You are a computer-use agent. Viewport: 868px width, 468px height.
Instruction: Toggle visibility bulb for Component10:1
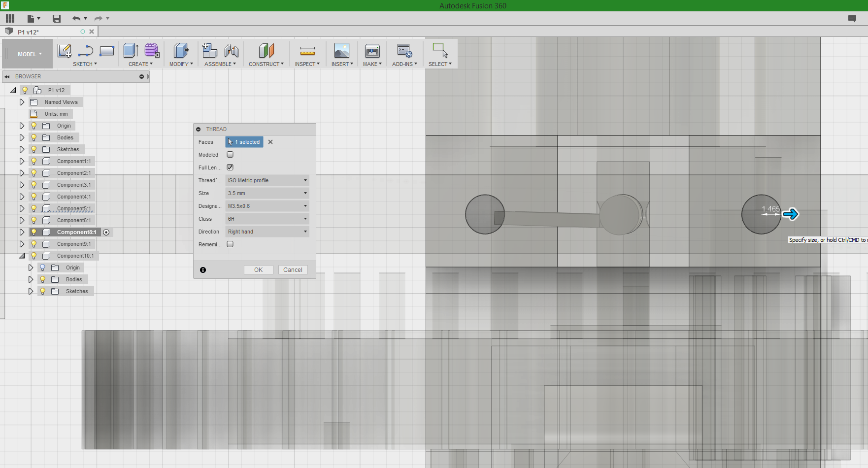coord(34,256)
